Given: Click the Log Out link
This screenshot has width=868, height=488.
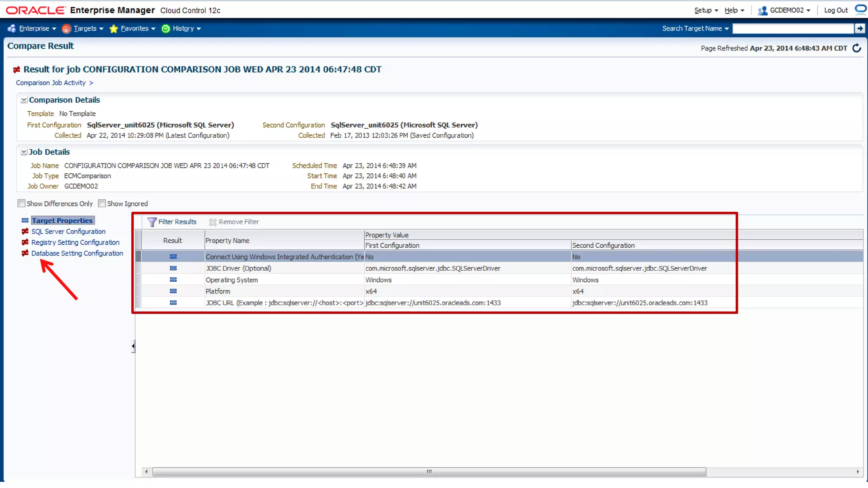Looking at the screenshot, I should click(836, 10).
